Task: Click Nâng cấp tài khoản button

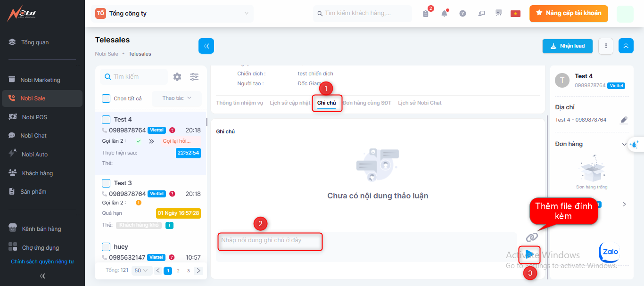Action: pyautogui.click(x=569, y=14)
